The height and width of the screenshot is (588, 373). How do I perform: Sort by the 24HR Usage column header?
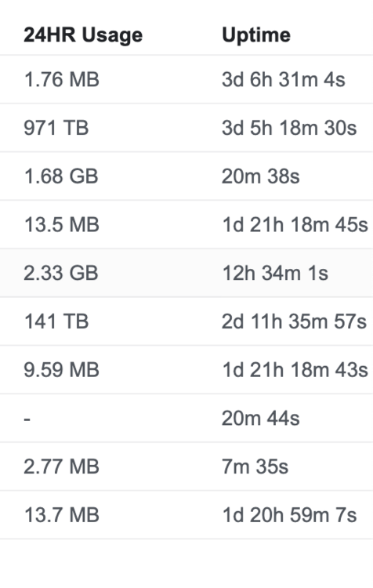coord(83,35)
